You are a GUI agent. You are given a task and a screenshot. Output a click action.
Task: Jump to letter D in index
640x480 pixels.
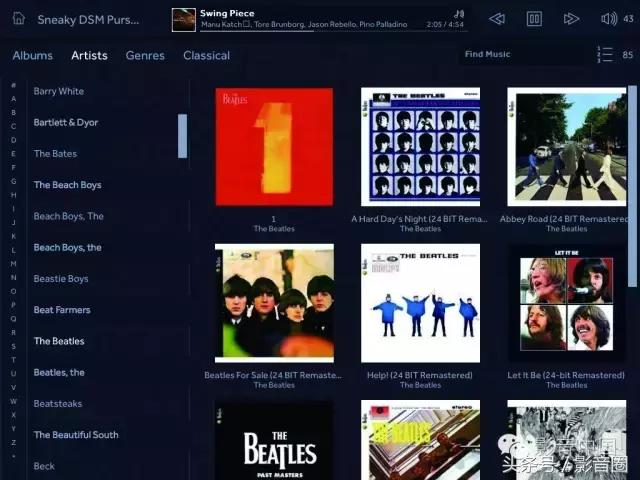click(x=13, y=140)
